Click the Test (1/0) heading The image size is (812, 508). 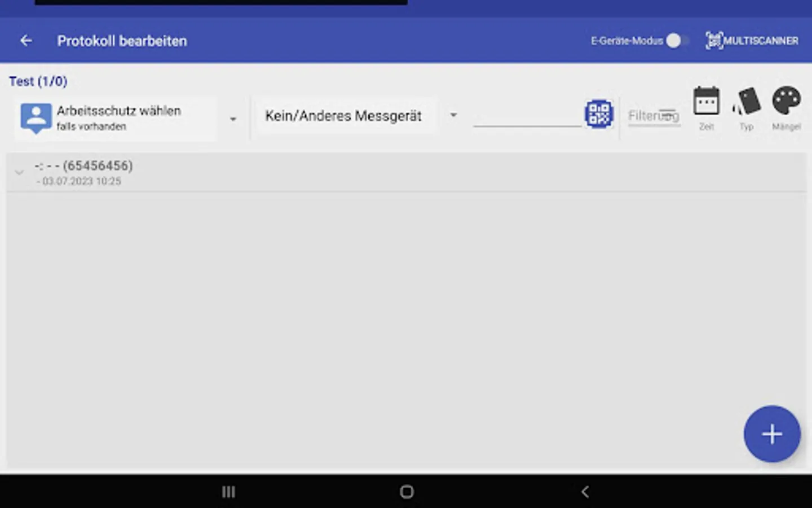38,81
